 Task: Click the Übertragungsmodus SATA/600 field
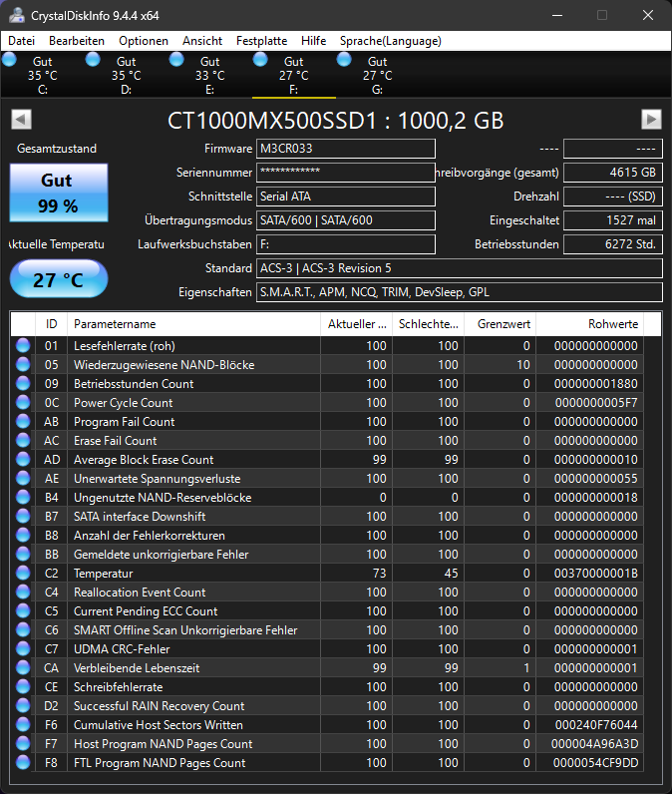pos(346,220)
